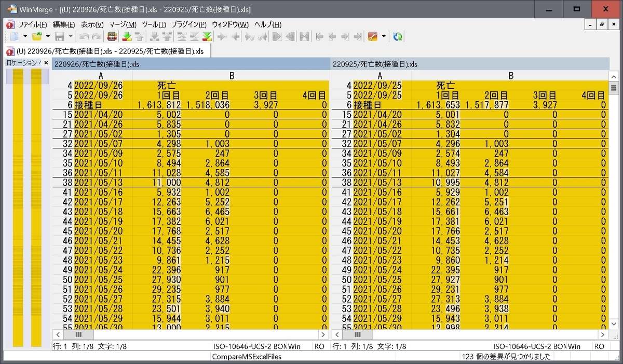
Task: Click the Refresh icon in the toolbar
Action: (x=398, y=36)
